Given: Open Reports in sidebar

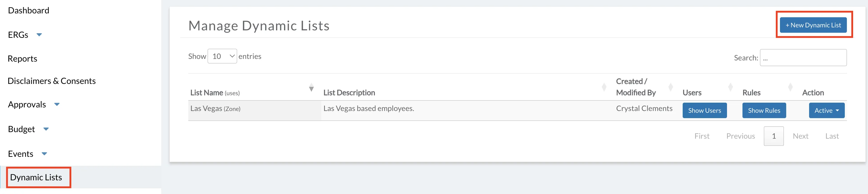Looking at the screenshot, I should [x=22, y=59].
